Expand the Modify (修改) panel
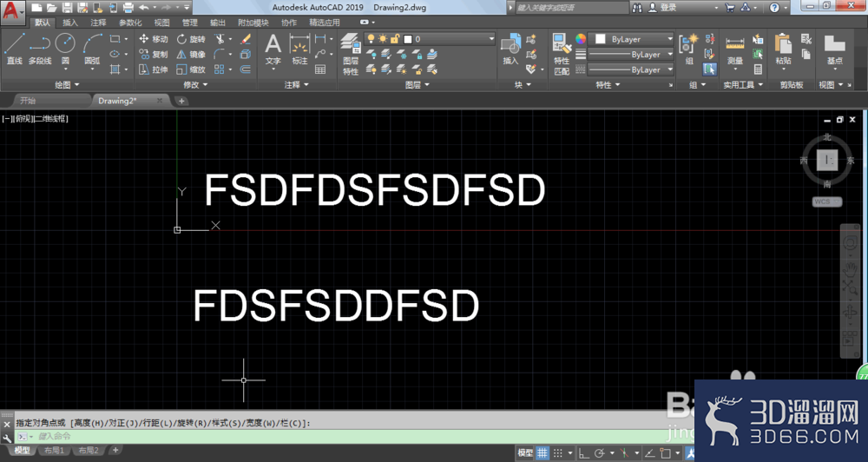Viewport: 868px width, 462px height. point(195,85)
